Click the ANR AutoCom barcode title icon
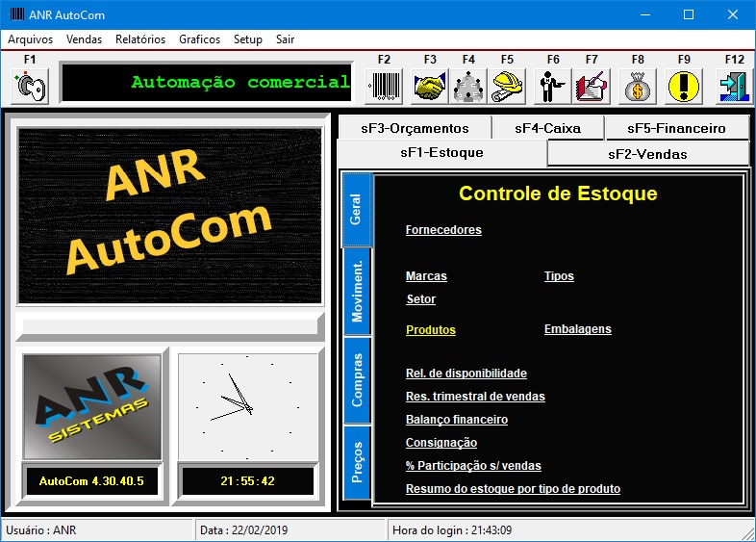The image size is (756, 542). click(17, 14)
